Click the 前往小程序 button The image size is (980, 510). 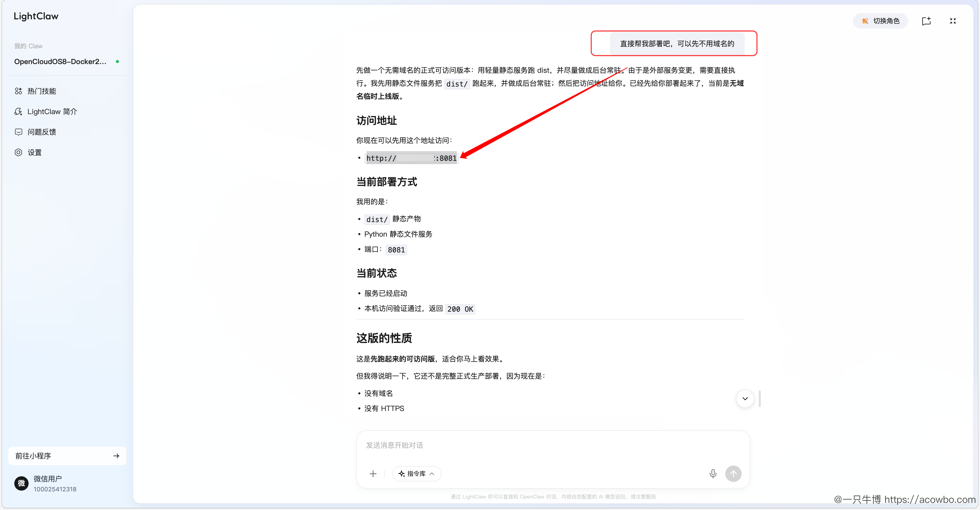(67, 456)
